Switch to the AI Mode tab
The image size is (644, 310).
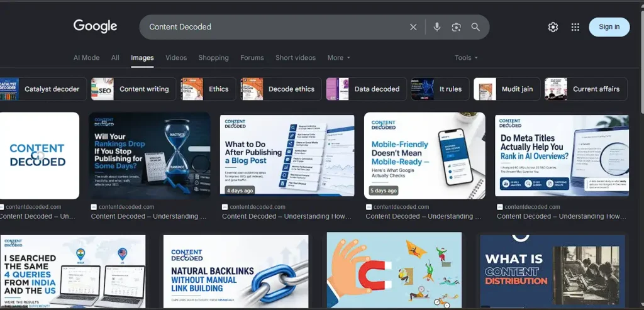pyautogui.click(x=86, y=58)
